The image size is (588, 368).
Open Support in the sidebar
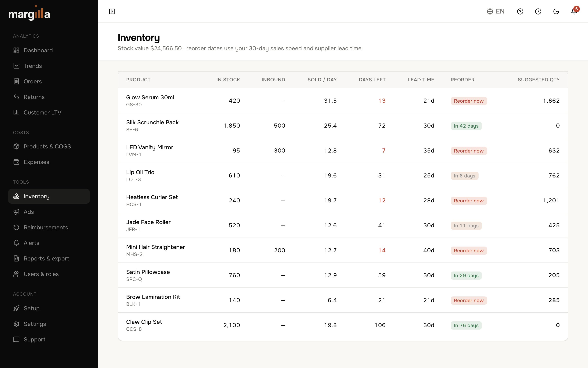coord(49,340)
